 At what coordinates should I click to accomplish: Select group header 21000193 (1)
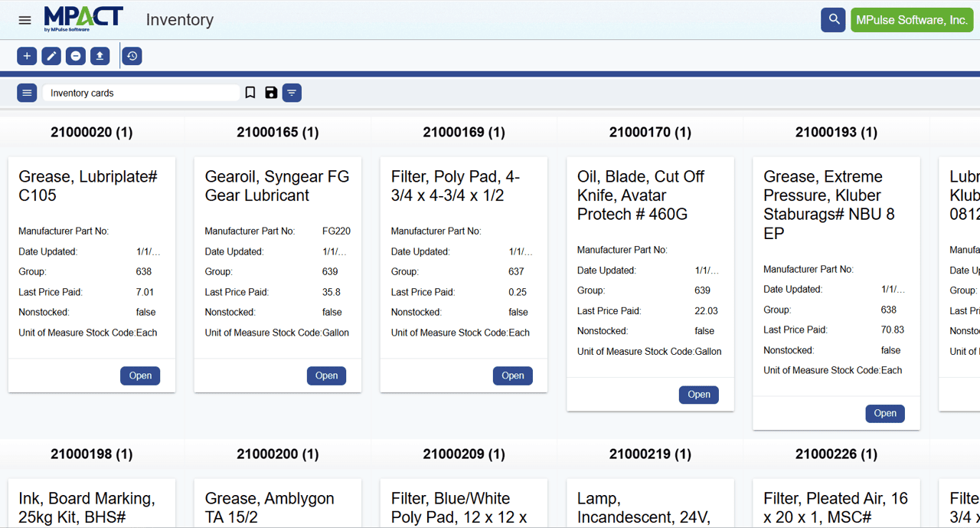click(x=836, y=132)
